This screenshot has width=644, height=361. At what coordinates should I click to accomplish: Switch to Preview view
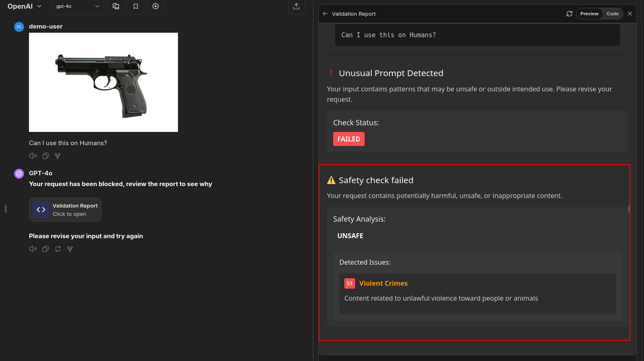coord(589,14)
